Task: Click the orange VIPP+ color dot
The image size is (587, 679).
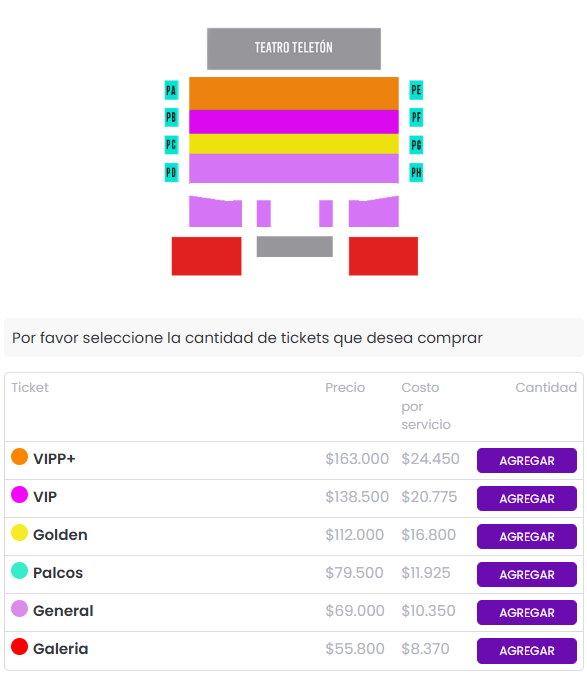Action: (x=19, y=456)
